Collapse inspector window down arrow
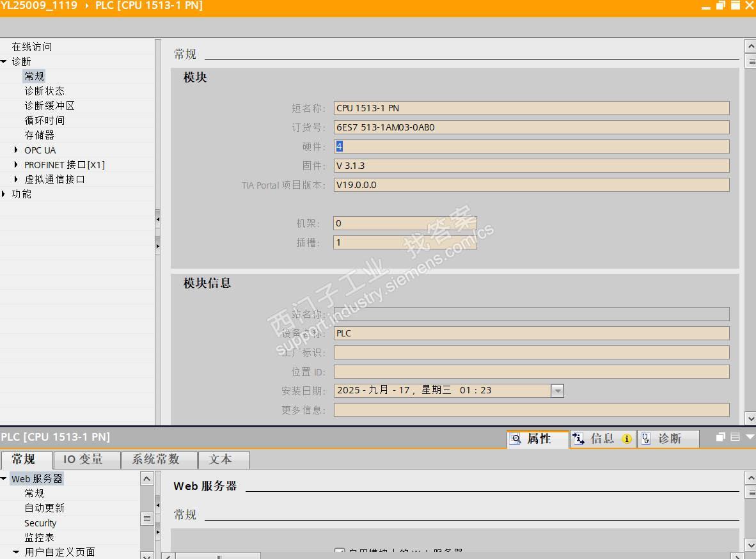The height and width of the screenshot is (559, 756). pyautogui.click(x=750, y=436)
